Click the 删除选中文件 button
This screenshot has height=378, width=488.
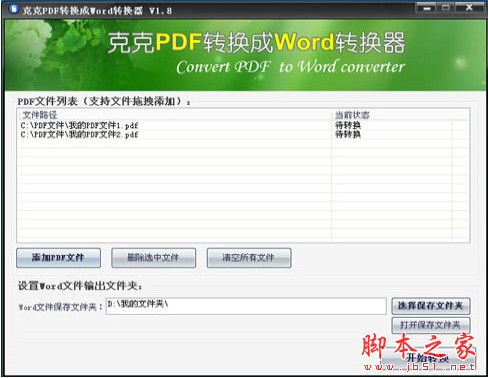coord(154,258)
